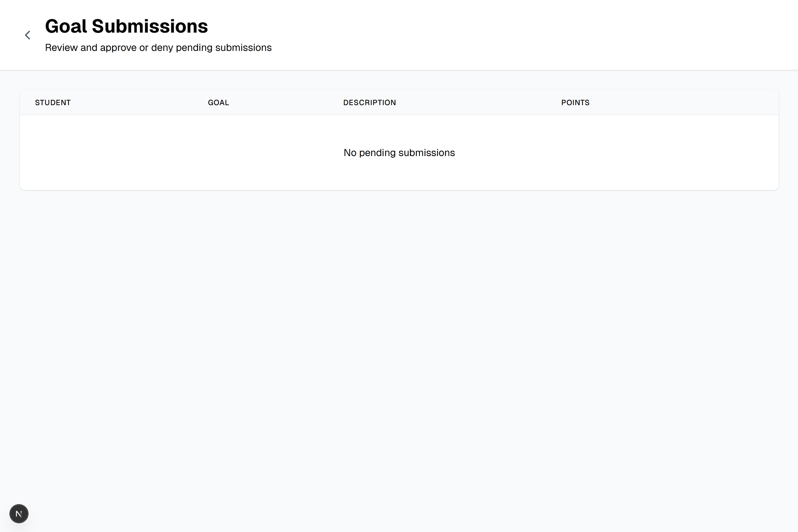
Task: Click the submissions table header row
Action: [x=399, y=102]
